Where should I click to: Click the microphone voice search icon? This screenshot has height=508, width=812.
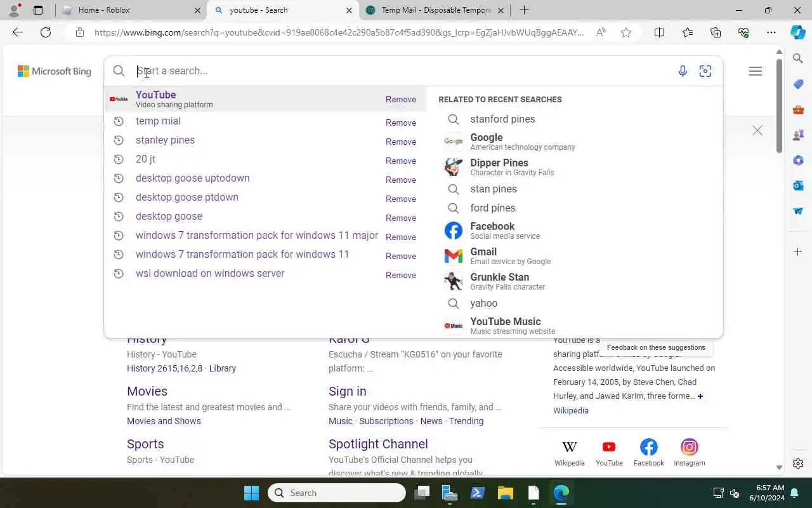click(x=683, y=71)
